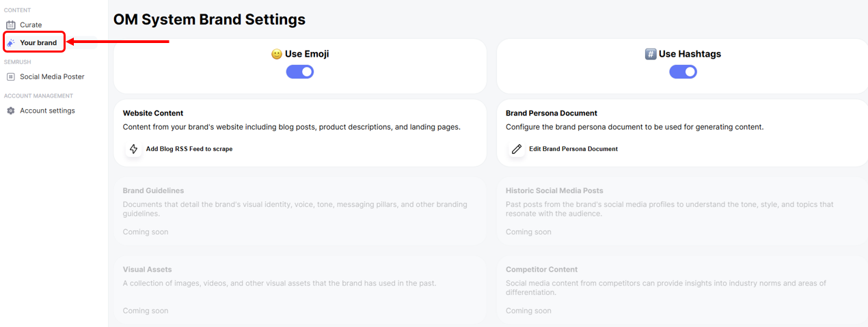Screen dimensions: 868x327
Task: Click the Account settings gear icon
Action: pos(11,111)
